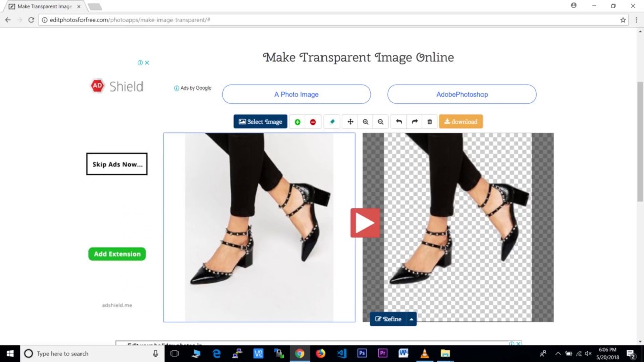Screen dimensions: 644x362
Task: Open Chrome menu three dots
Action: (x=637, y=20)
